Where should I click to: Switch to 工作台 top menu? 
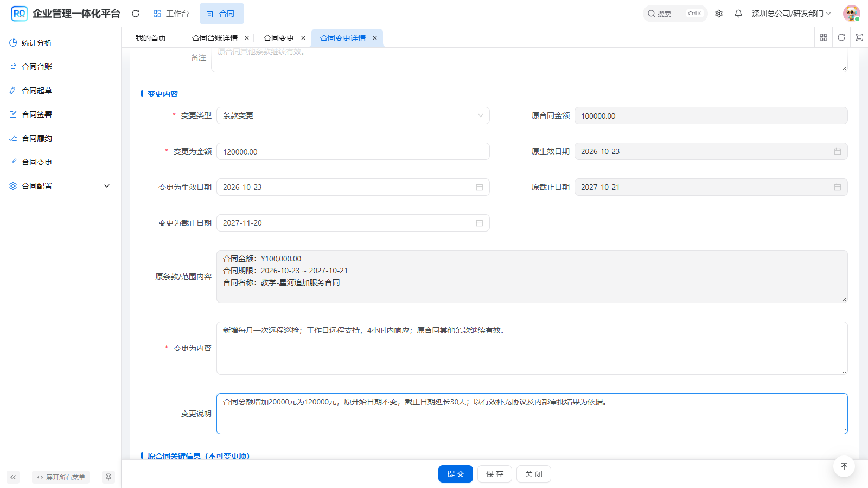coord(171,14)
